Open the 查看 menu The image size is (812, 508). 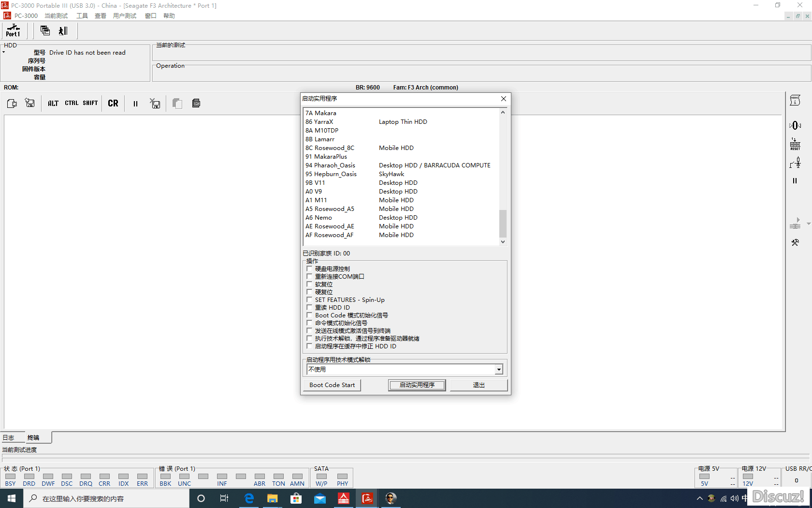tap(101, 16)
